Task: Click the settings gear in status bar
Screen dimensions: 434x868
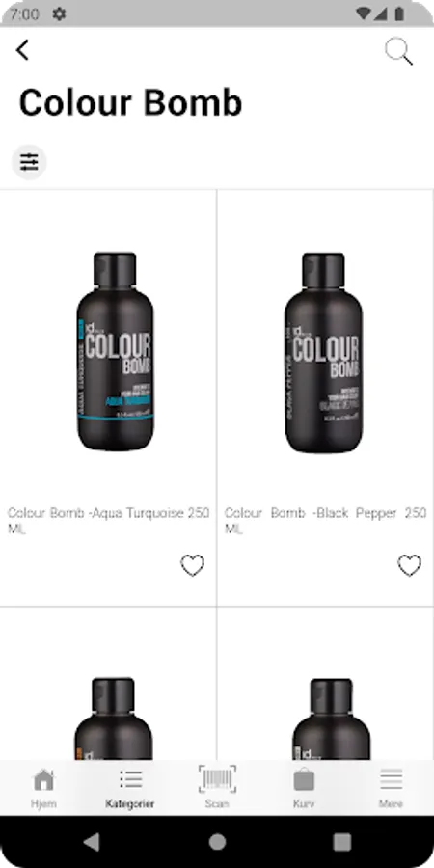Action: tap(59, 14)
